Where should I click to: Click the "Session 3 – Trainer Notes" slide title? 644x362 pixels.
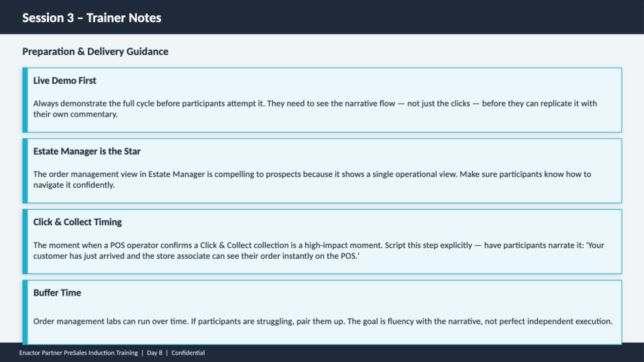92,18
